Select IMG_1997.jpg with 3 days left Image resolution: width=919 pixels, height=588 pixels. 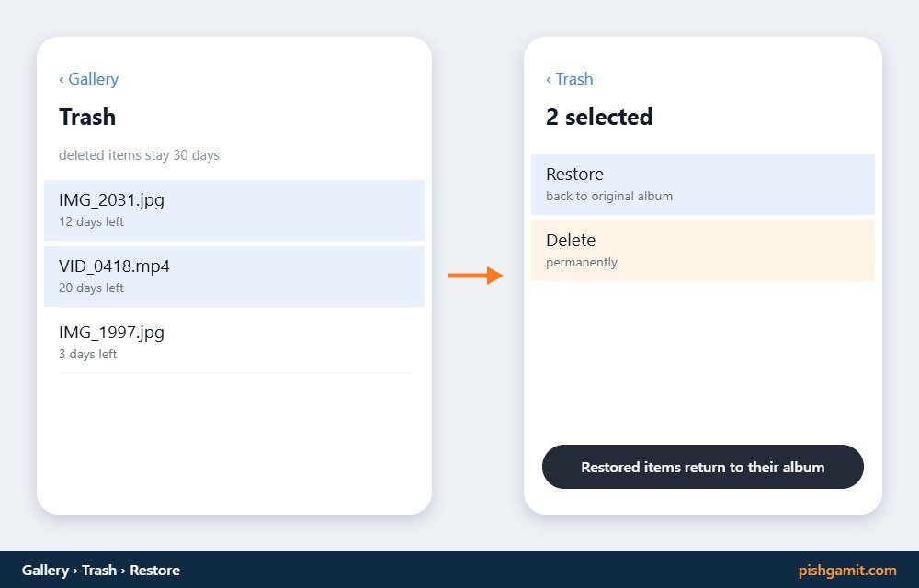click(234, 342)
